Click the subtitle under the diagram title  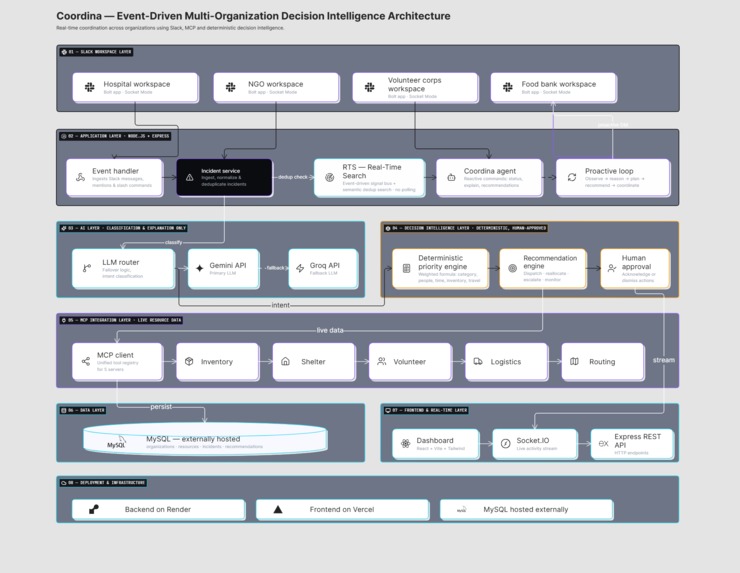(170, 28)
